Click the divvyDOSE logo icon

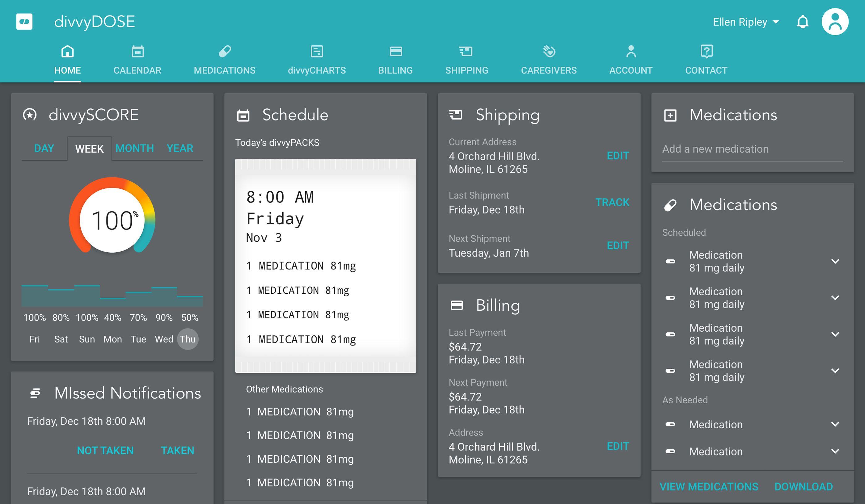tap(24, 22)
